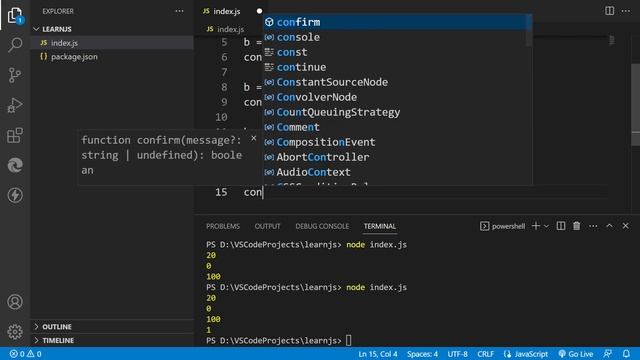Switch to the DEBUG CONSOLE tab
Screen dimensions: 640x360
pyautogui.click(x=322, y=226)
